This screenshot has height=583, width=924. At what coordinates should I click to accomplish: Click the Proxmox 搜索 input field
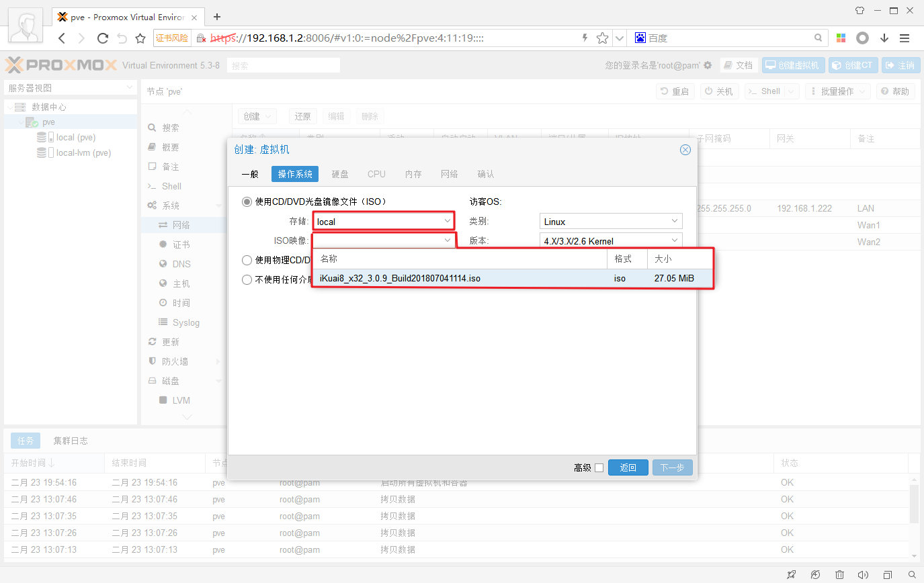284,66
